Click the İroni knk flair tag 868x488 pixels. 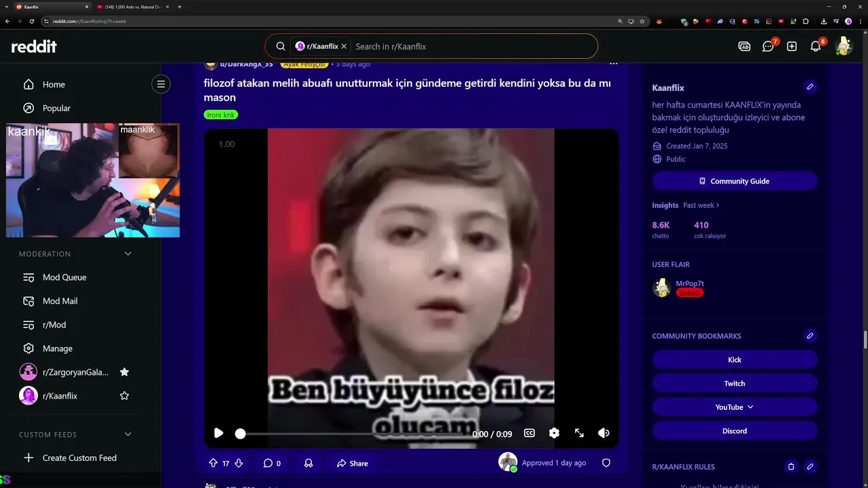[221, 115]
